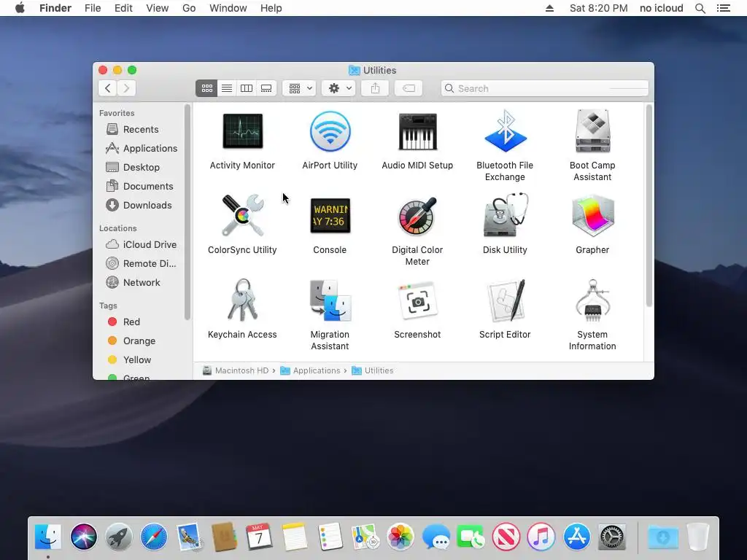Click the Edit Tags toolbar button

[x=409, y=88]
